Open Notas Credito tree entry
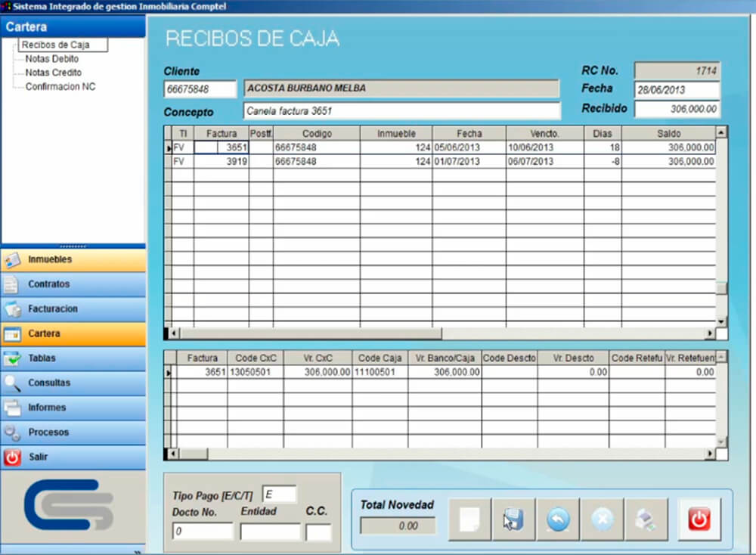 pyautogui.click(x=53, y=73)
